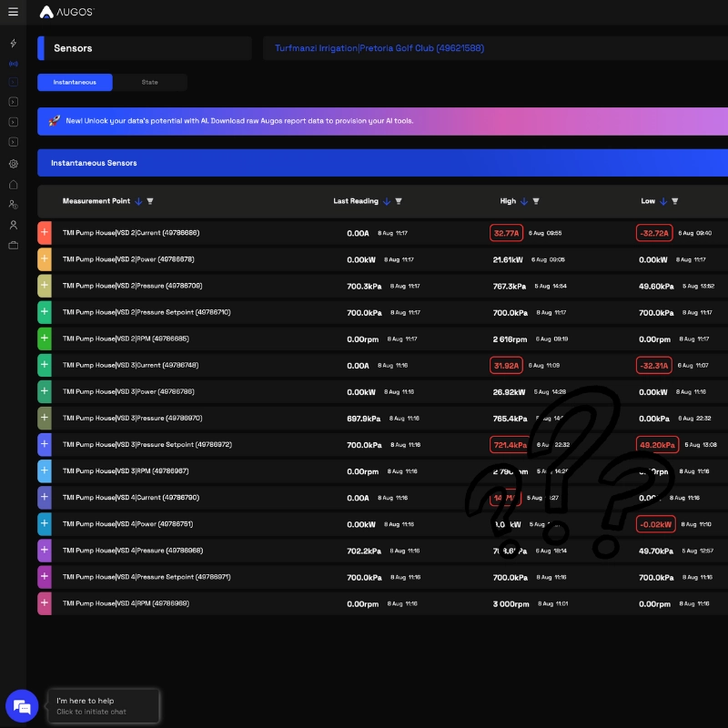Open the Sensors signal icon in sidebar
The width and height of the screenshot is (728, 728).
point(13,64)
